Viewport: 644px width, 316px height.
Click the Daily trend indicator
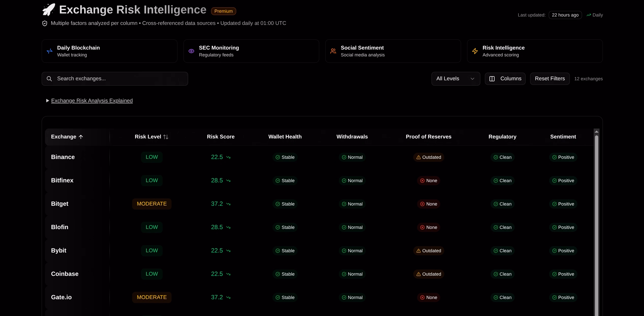click(x=594, y=15)
